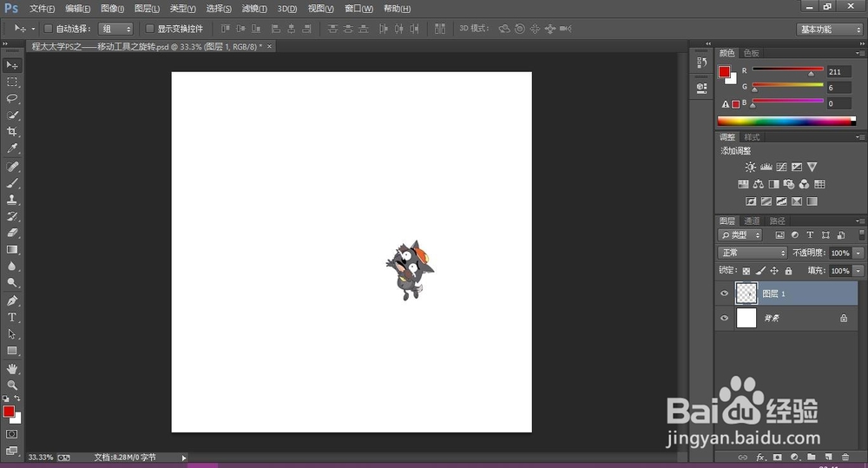Select the Horizontal Type tool
This screenshot has height=468, width=868.
tap(11, 317)
